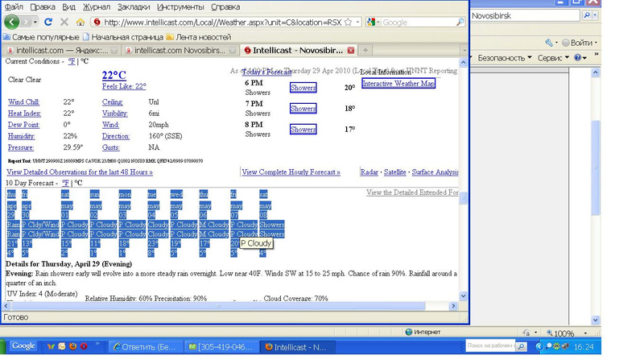Close the active Intellicast tab
Image resolution: width=644 pixels, height=364 pixels.
coord(351,51)
